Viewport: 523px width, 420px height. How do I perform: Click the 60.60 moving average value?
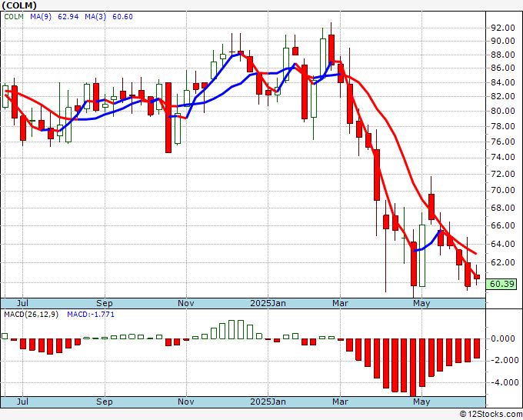point(122,17)
